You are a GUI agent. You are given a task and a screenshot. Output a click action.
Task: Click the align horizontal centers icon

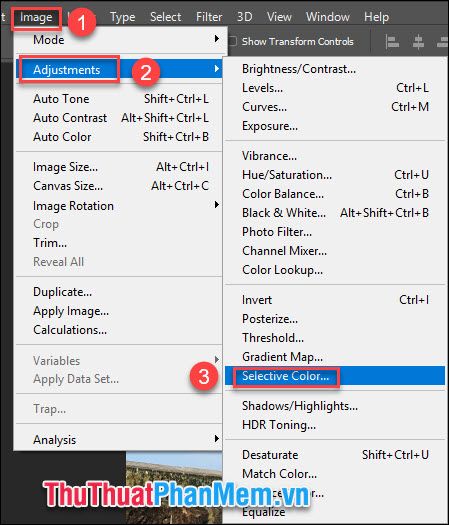pos(418,42)
